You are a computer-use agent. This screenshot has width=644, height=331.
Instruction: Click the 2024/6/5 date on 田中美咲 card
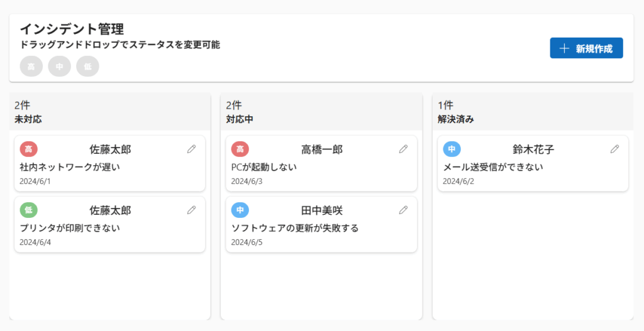[x=247, y=242]
